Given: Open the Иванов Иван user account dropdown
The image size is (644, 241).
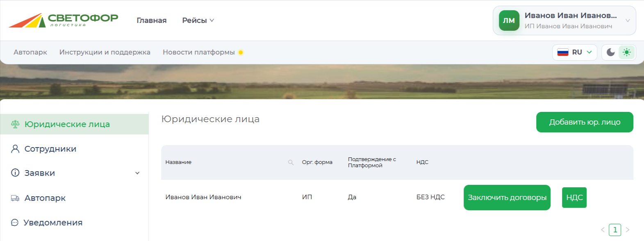Looking at the screenshot, I should click(x=564, y=20).
